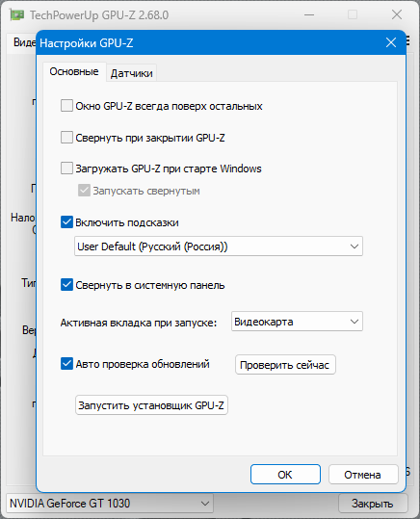
Task: Close the Настройки GPU-Z dialog with X
Action: 391,42
